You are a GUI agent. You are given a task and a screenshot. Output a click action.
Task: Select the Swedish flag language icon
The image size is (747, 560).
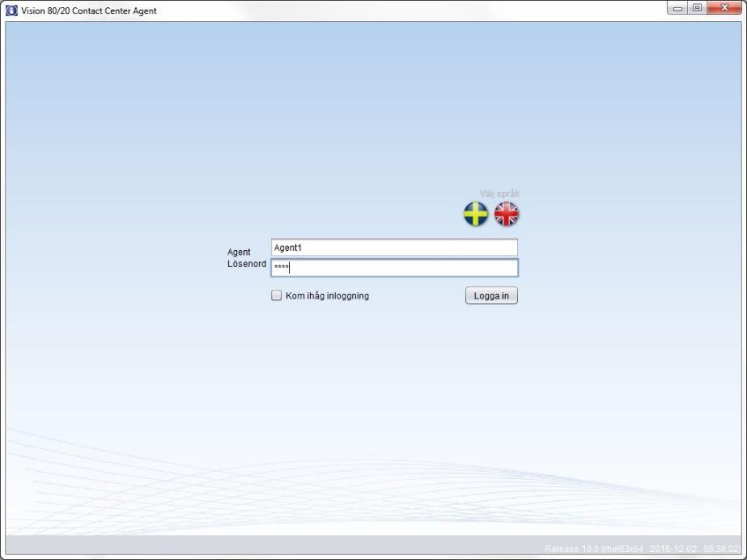tap(476, 214)
